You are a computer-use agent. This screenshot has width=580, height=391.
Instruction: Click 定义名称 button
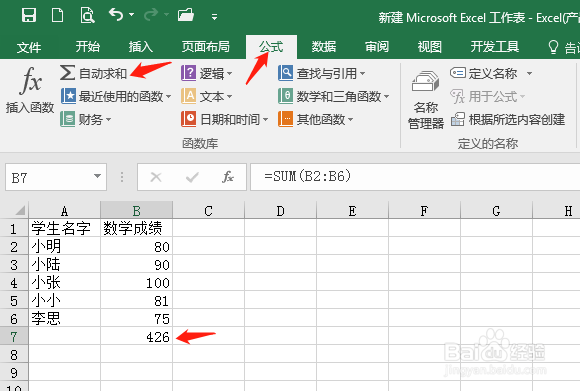(483, 73)
